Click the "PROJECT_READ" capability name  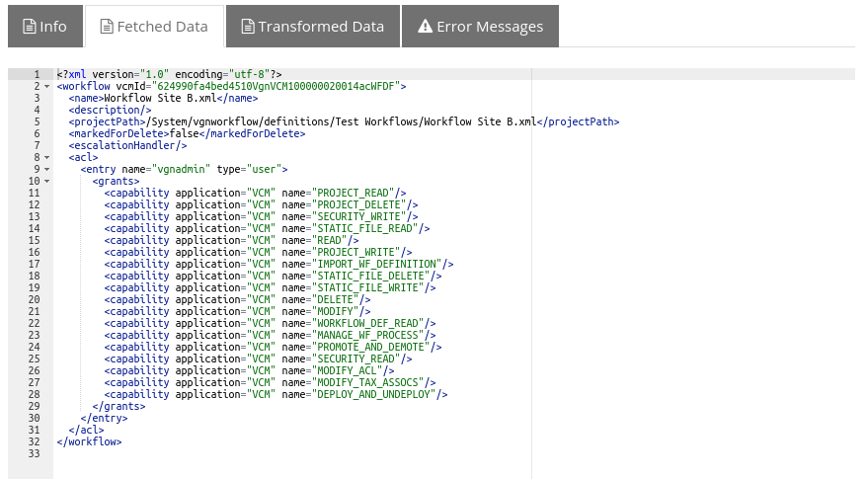click(x=353, y=193)
